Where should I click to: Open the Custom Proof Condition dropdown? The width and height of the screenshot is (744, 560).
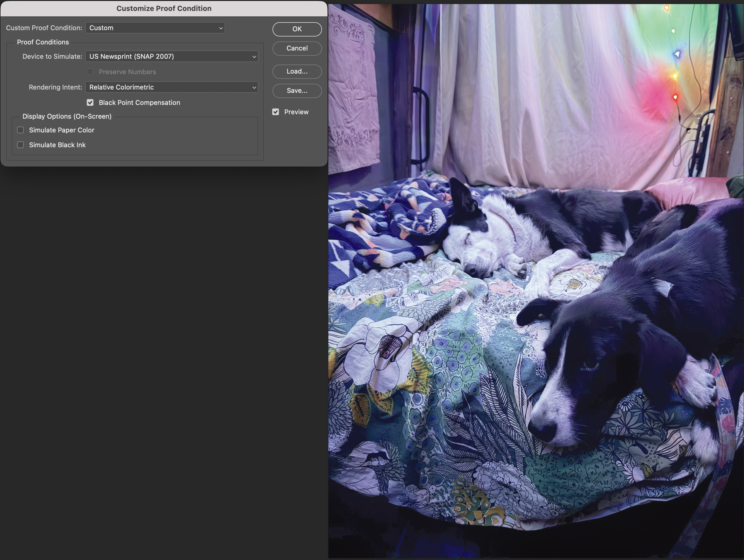(x=155, y=28)
